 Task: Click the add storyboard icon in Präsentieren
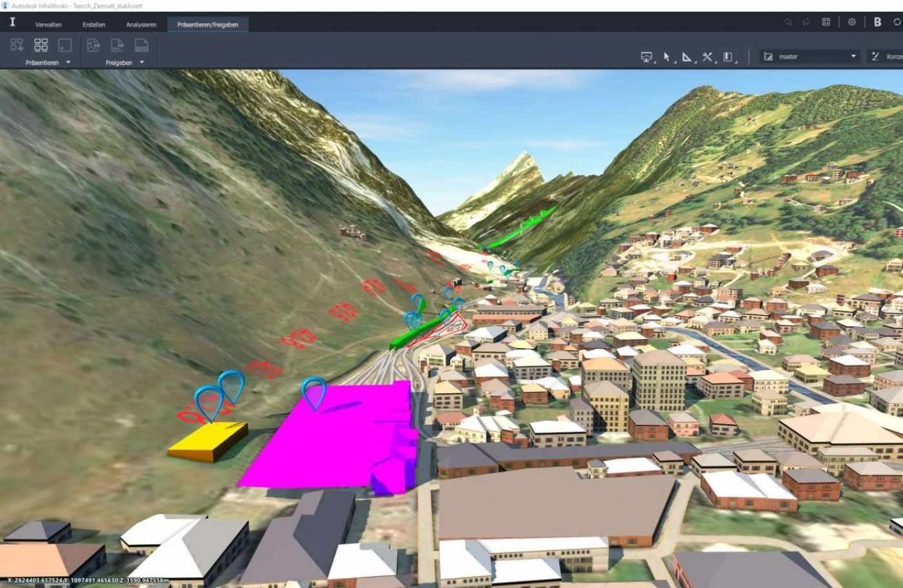(17, 45)
